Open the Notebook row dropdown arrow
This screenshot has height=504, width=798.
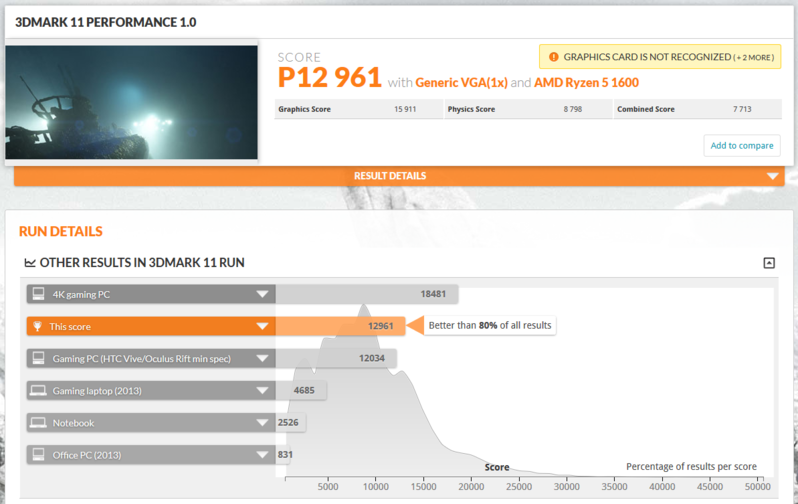pyautogui.click(x=262, y=423)
